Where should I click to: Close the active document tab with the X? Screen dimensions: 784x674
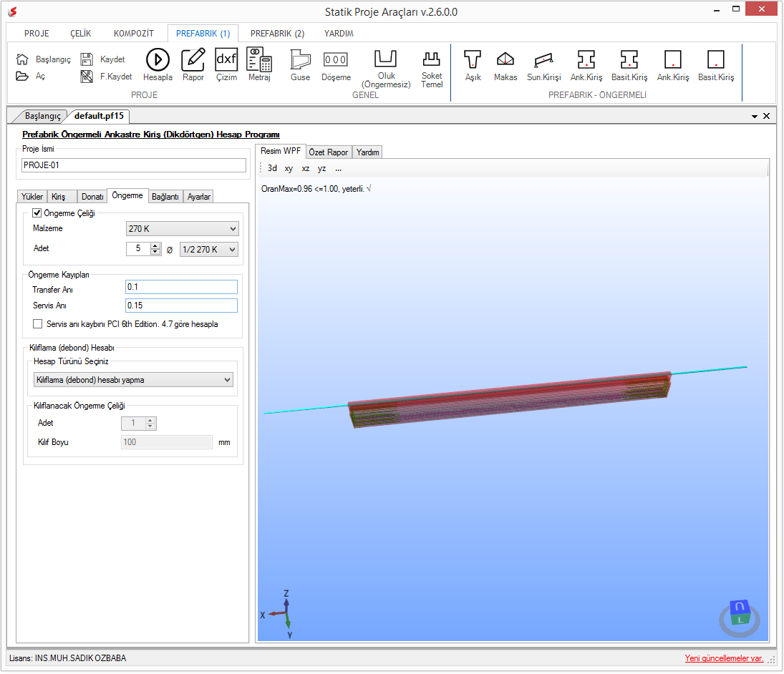tap(766, 116)
